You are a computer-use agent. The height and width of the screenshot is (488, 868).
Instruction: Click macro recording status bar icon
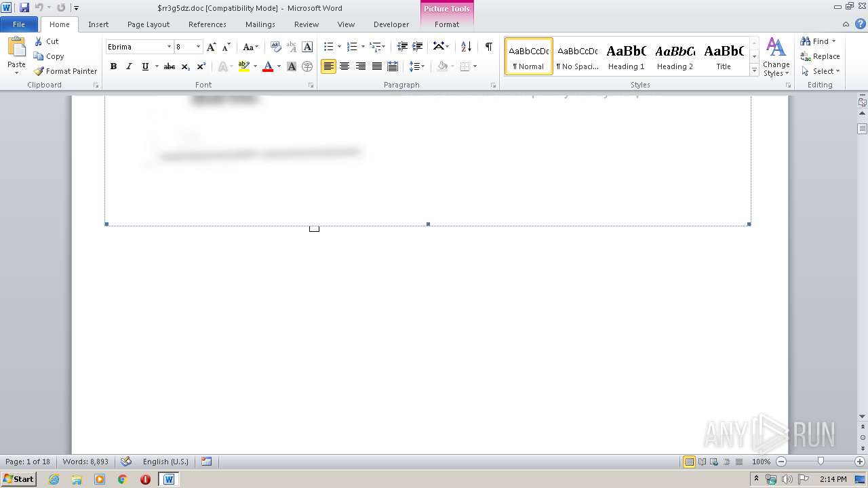[207, 462]
